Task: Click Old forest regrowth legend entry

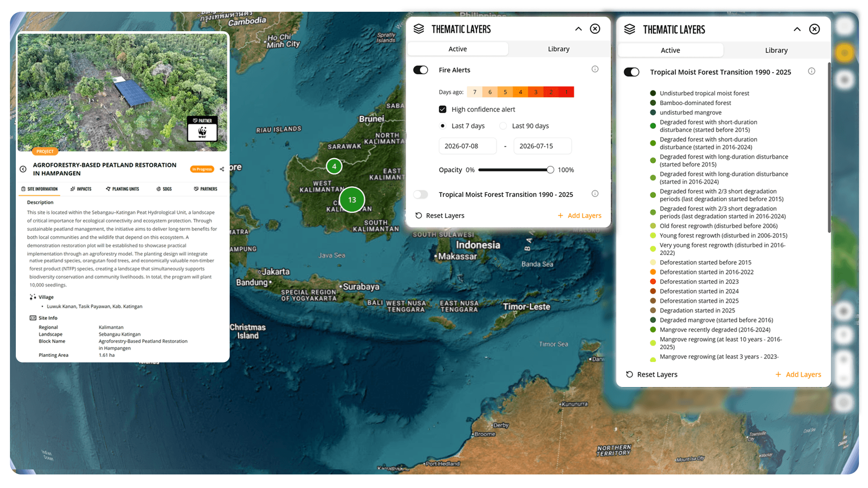Action: pyautogui.click(x=714, y=226)
